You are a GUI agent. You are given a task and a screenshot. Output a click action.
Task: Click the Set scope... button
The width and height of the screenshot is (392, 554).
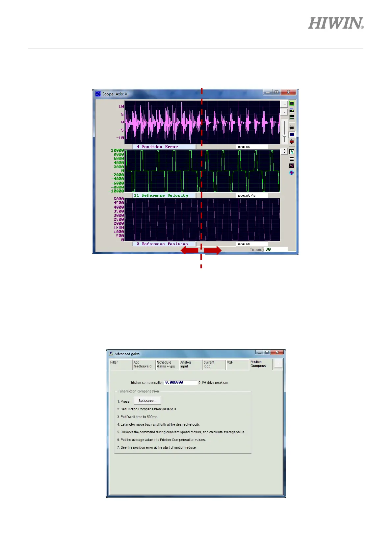[x=147, y=401]
